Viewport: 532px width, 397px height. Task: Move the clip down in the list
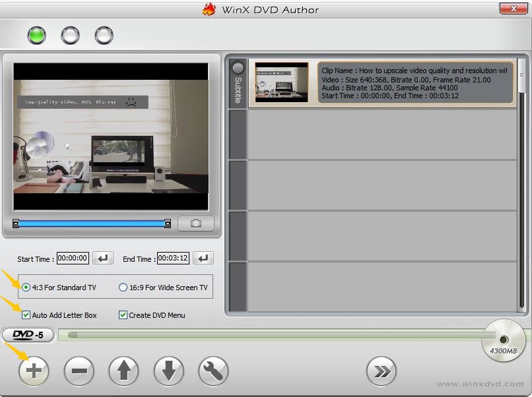pyautogui.click(x=168, y=371)
